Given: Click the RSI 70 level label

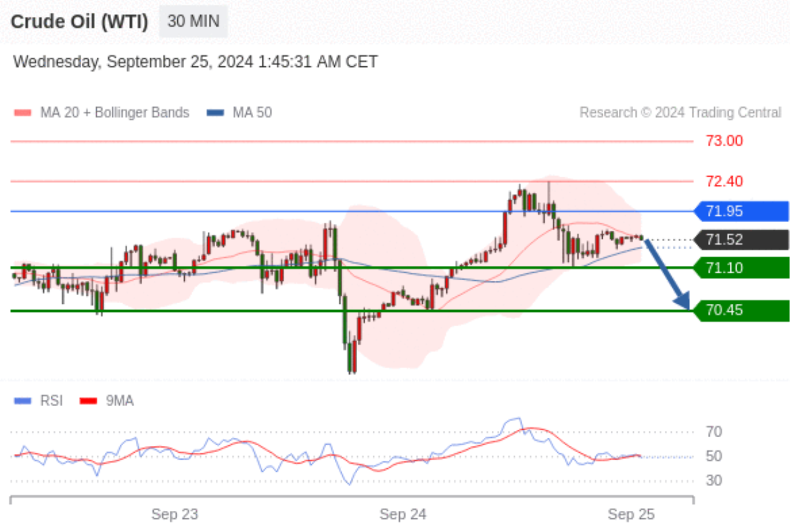Looking at the screenshot, I should pos(714,432).
